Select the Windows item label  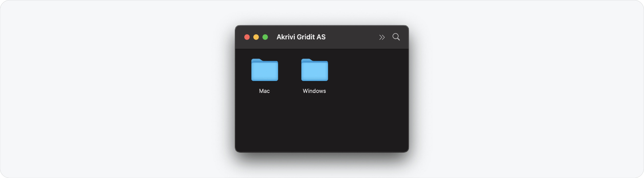tap(314, 91)
